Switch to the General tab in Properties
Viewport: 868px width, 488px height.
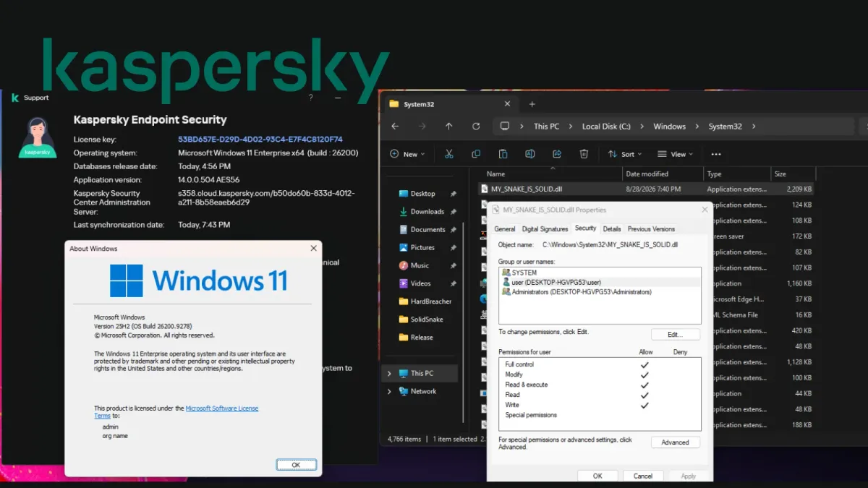(505, 229)
